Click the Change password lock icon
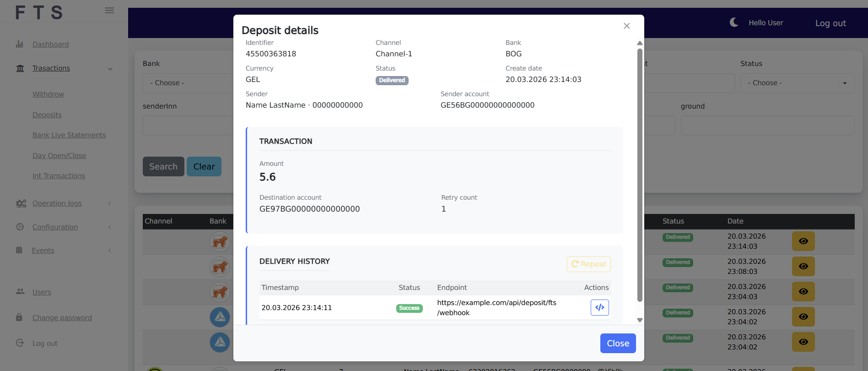Viewport: 868px width, 371px height. 19,317
